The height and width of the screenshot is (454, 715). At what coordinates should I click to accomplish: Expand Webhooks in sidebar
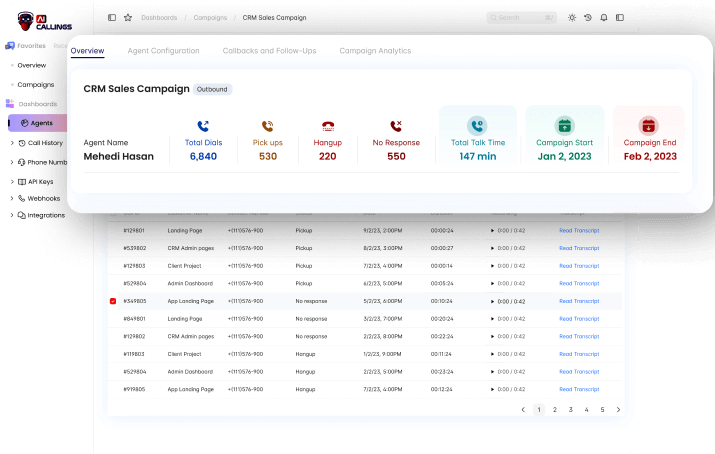coord(12,198)
